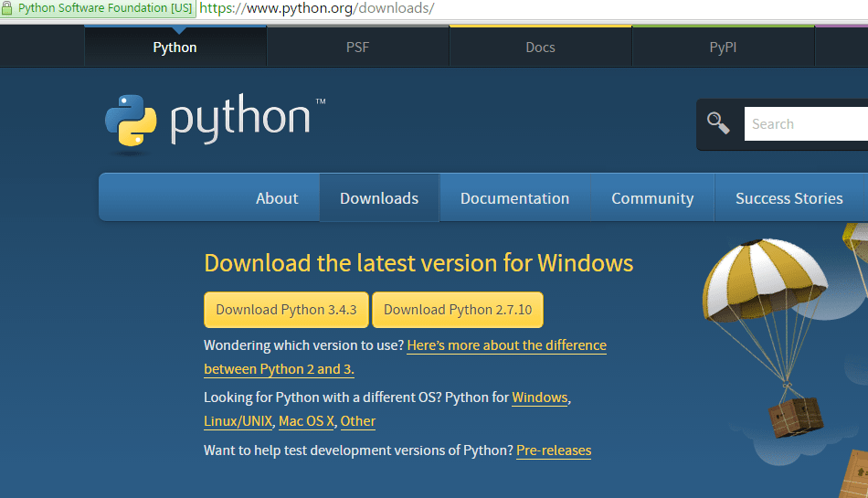Viewport: 868px width, 498px height.
Task: Open the Python 2 and 3 difference link
Action: pos(405,357)
